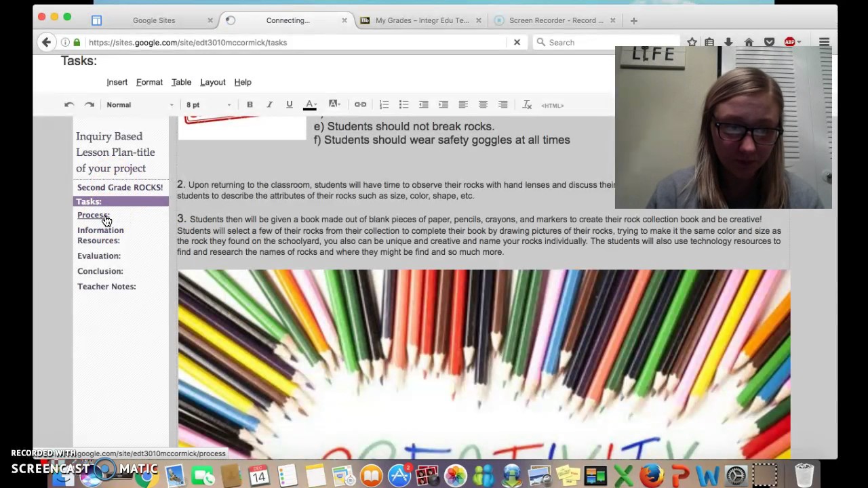Image resolution: width=868 pixels, height=488 pixels.
Task: Open the Conclusion: sidebar link
Action: point(100,271)
